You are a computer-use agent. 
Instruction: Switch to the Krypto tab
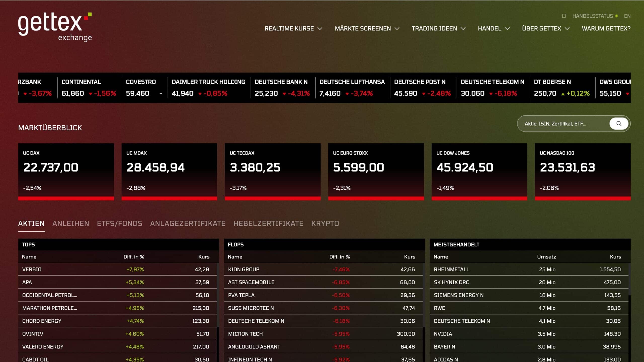(325, 223)
